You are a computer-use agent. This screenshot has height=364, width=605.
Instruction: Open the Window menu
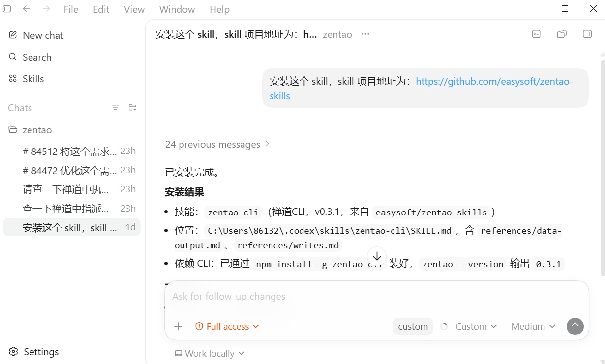[x=177, y=9]
